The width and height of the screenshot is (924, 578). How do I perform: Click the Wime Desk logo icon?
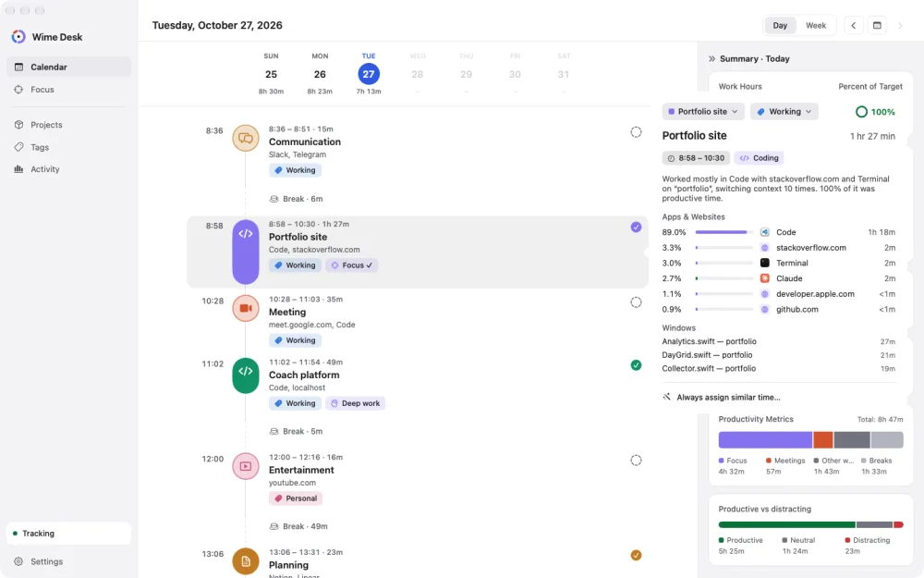click(18, 37)
